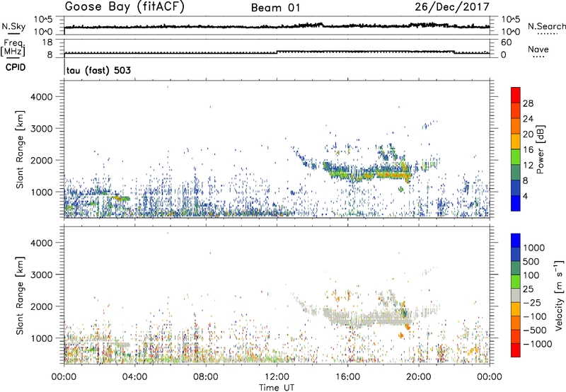Select the 'Beam 01' header label
This screenshot has height=392, width=566.
click(x=276, y=8)
